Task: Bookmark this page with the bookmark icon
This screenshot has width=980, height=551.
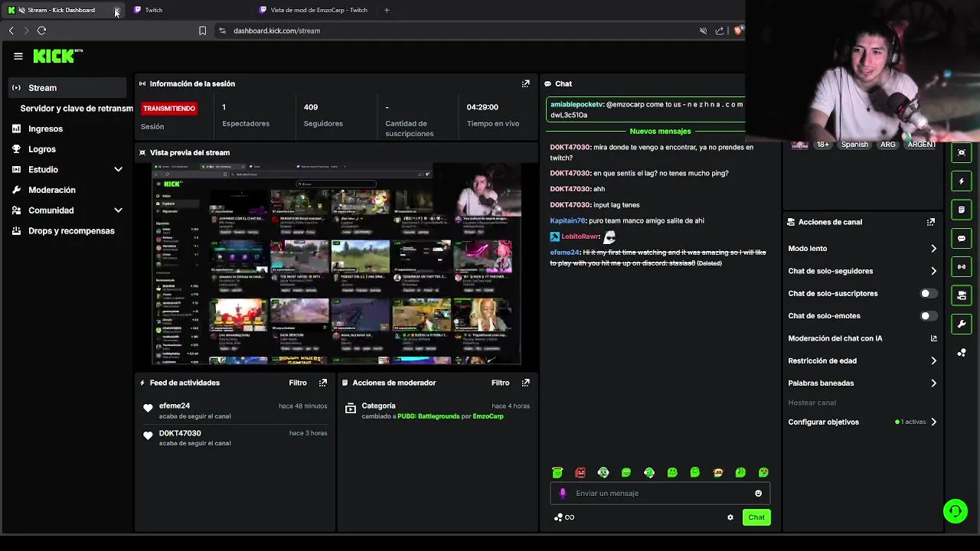Action: pyautogui.click(x=202, y=31)
